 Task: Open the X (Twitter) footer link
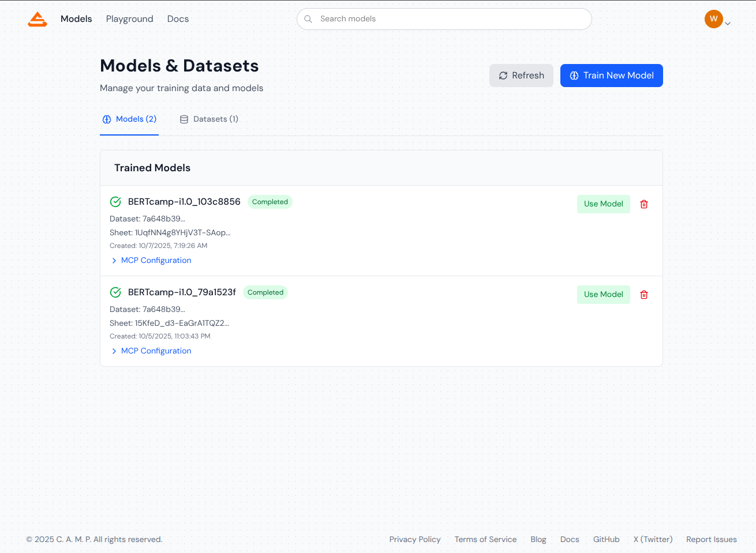[653, 540]
